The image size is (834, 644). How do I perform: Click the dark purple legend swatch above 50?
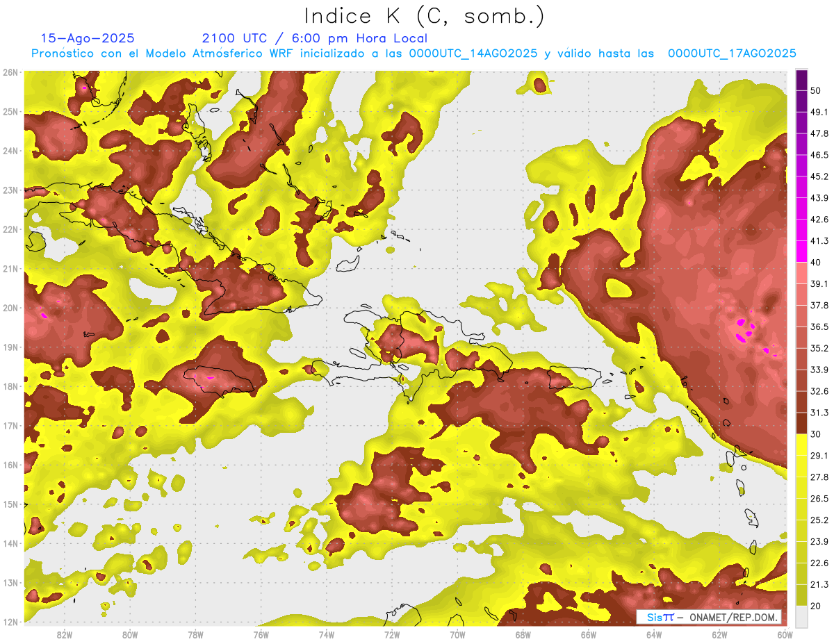pos(801,81)
